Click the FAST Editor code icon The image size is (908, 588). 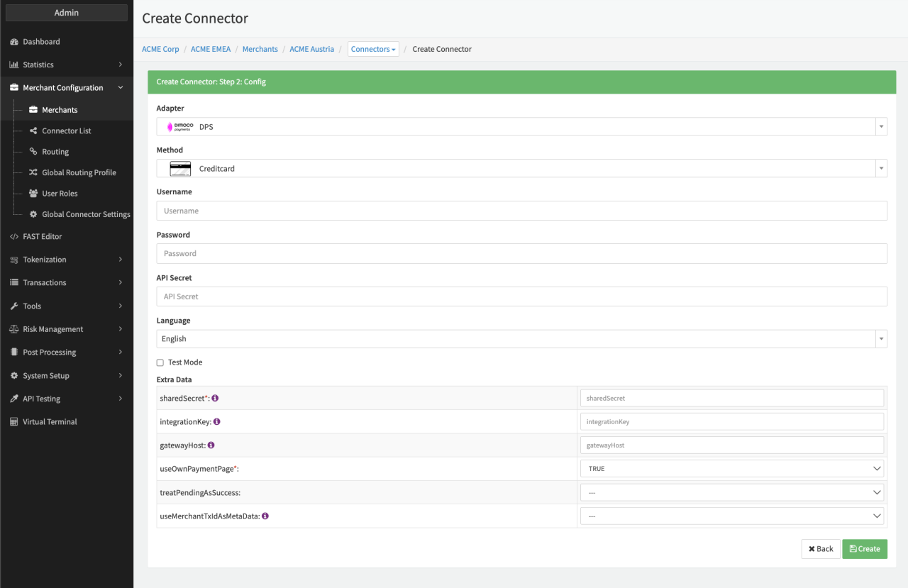[x=14, y=237]
